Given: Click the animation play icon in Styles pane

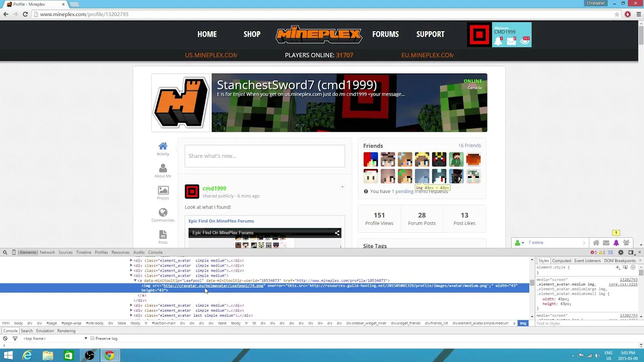Looking at the screenshot, I should 633,267.
